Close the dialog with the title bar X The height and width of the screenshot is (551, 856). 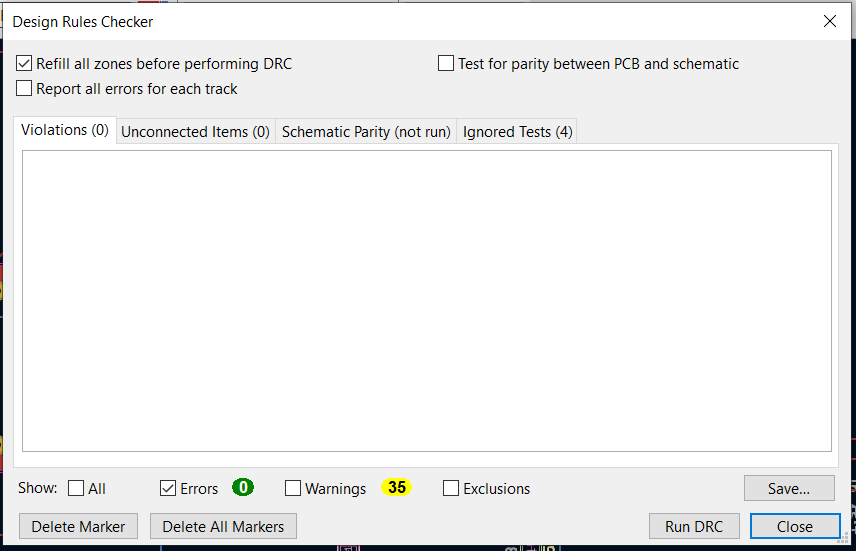click(x=829, y=20)
